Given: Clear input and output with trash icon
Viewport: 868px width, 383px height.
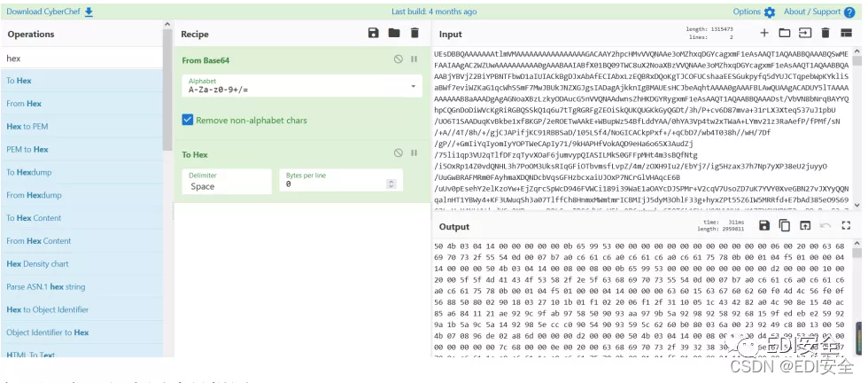Looking at the screenshot, I should (x=825, y=34).
